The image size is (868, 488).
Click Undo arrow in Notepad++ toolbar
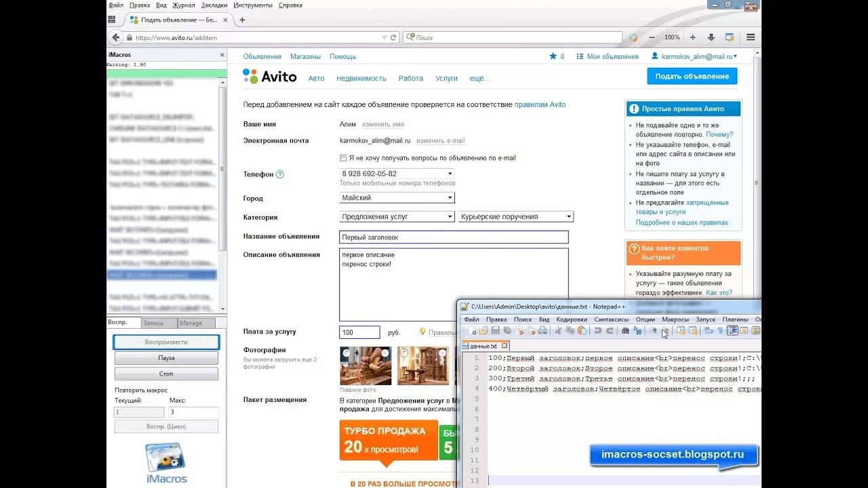pos(598,331)
